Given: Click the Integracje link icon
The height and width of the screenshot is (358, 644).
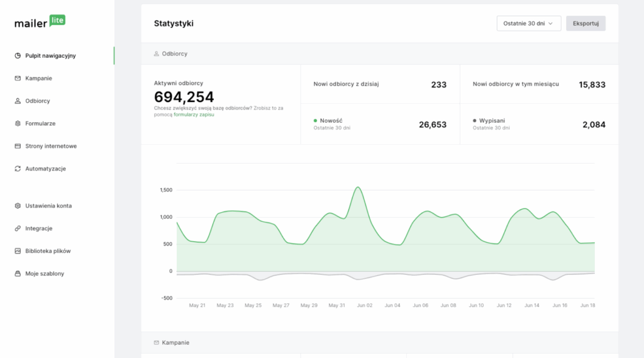Looking at the screenshot, I should (18, 228).
